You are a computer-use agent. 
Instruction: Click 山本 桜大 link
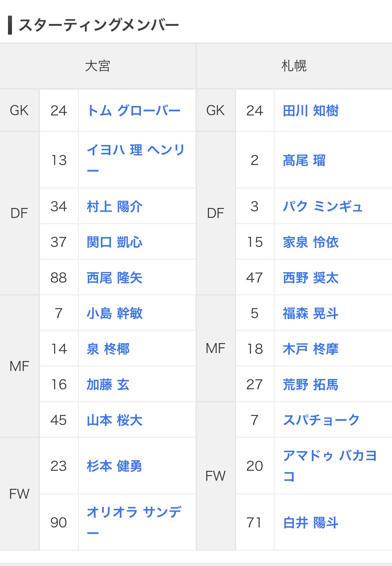click(114, 420)
